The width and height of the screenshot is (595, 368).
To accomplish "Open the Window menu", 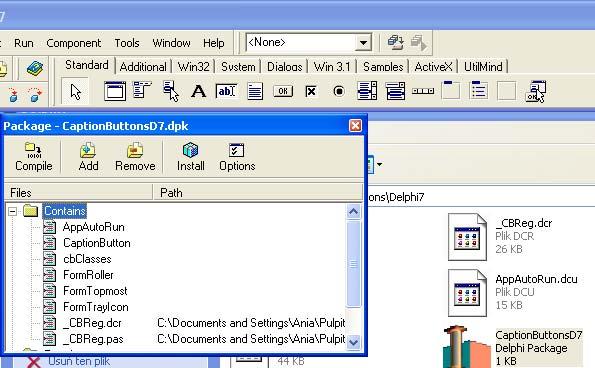I will 171,43.
